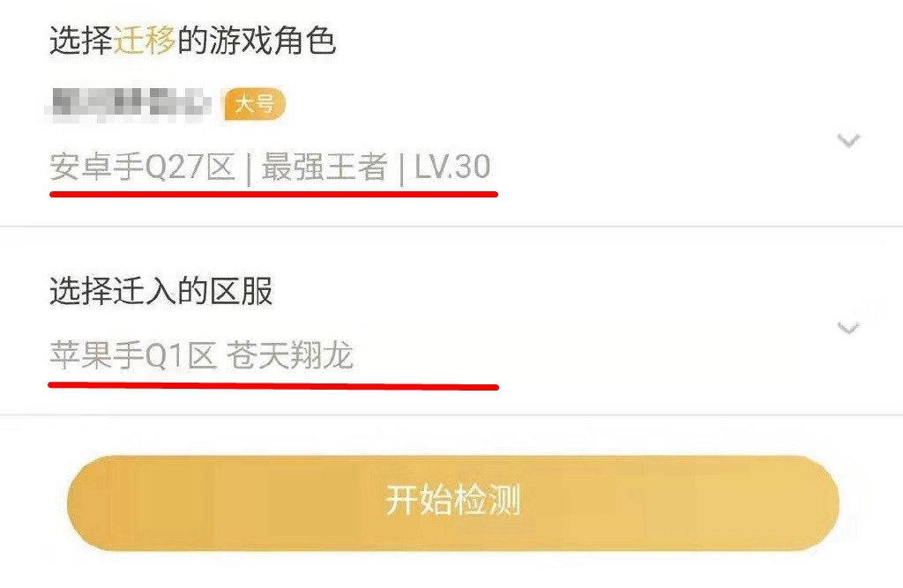Select the blurred character nickname
This screenshot has width=903, height=588.
[x=129, y=104]
